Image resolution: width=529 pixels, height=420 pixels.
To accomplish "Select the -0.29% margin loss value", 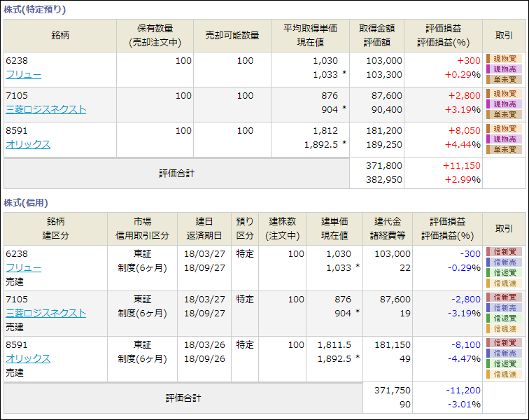I will tap(464, 267).
